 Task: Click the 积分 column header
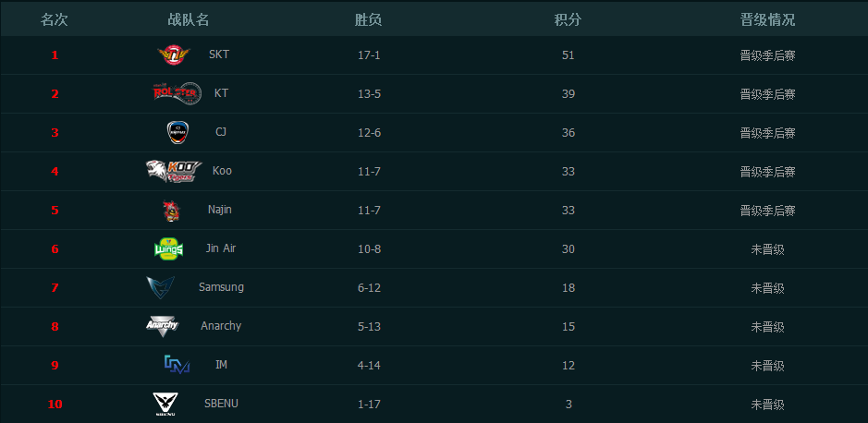coord(568,19)
